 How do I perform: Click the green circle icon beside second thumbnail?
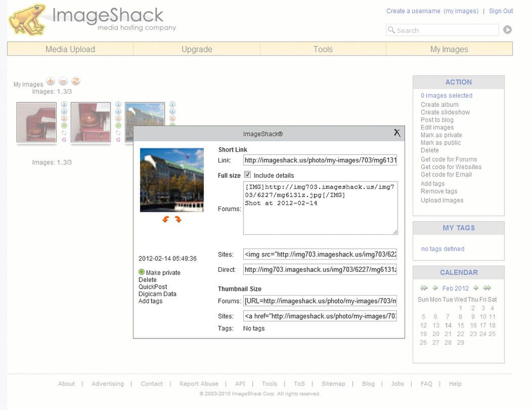coord(118,126)
